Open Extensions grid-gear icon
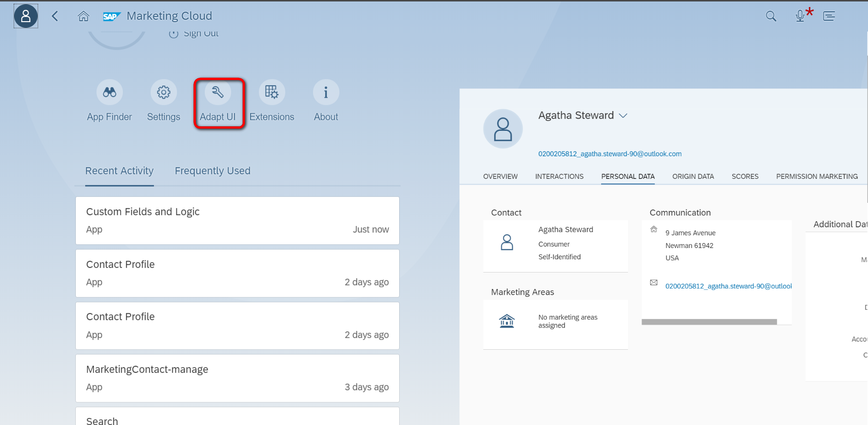The width and height of the screenshot is (868, 425). click(272, 92)
